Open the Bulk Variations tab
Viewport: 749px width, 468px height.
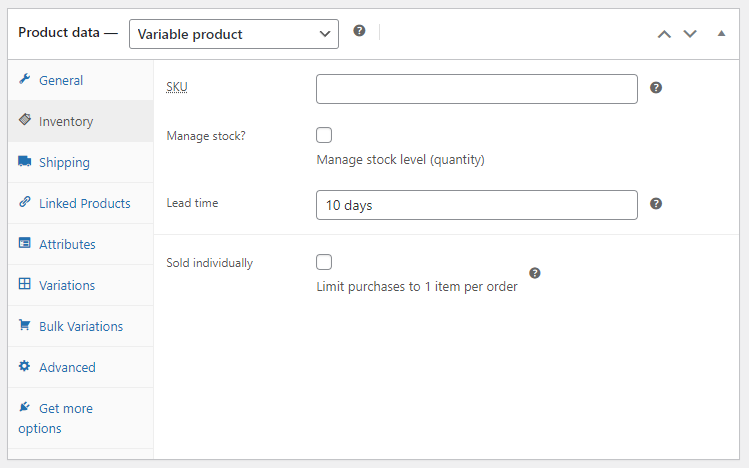(81, 327)
